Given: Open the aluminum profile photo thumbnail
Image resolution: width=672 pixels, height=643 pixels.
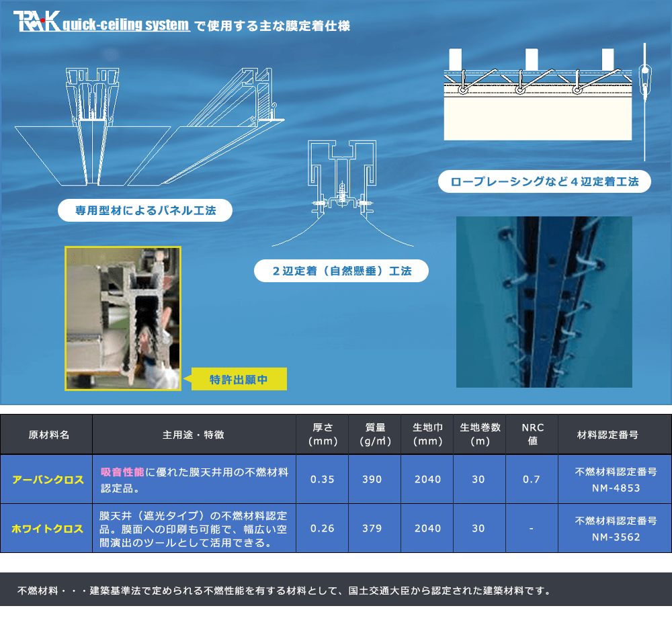Looking at the screenshot, I should pyautogui.click(x=123, y=318).
